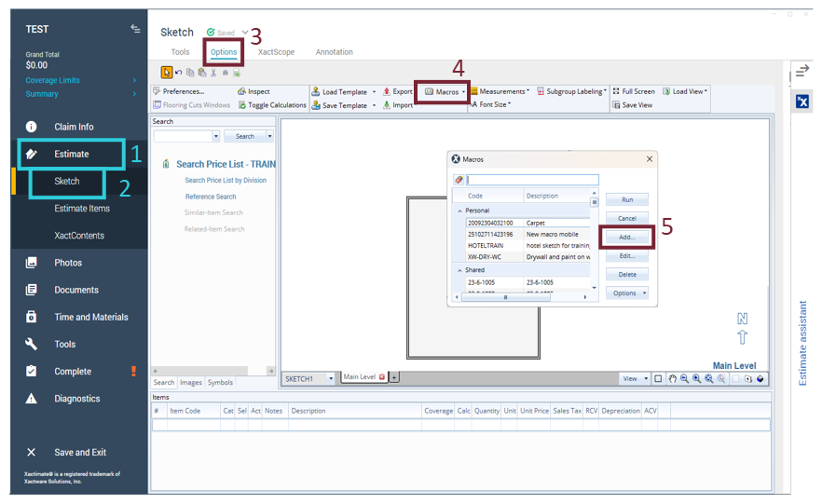
Task: Click Add... in Macros dialog
Action: (627, 237)
